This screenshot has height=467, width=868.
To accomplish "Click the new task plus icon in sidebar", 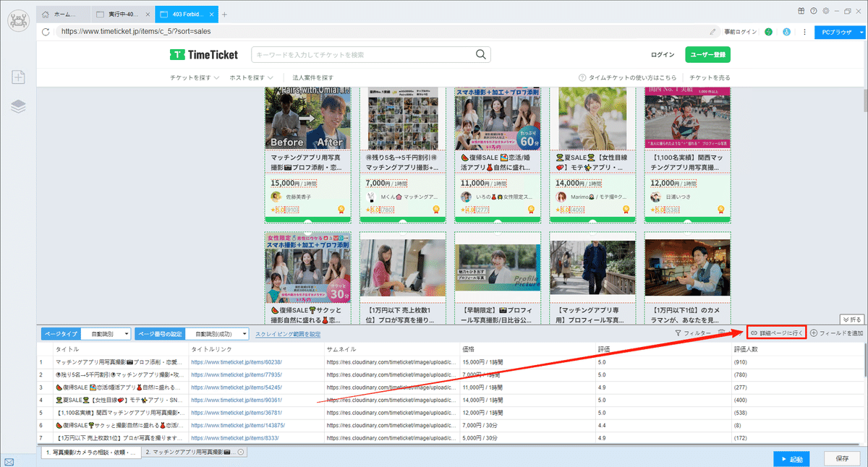I will pos(19,77).
